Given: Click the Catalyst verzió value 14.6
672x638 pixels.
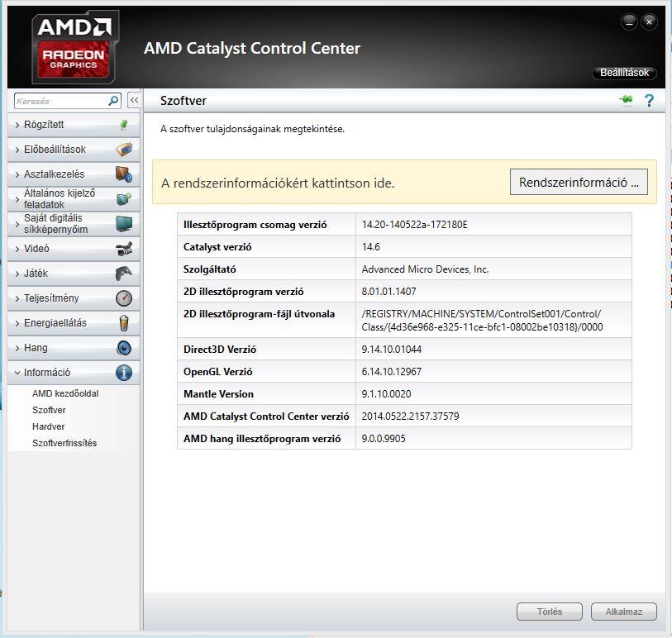Looking at the screenshot, I should click(370, 247).
